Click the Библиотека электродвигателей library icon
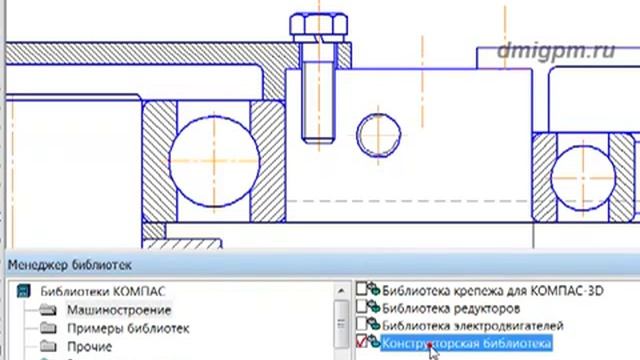This screenshot has height=360, width=640. 373,324
